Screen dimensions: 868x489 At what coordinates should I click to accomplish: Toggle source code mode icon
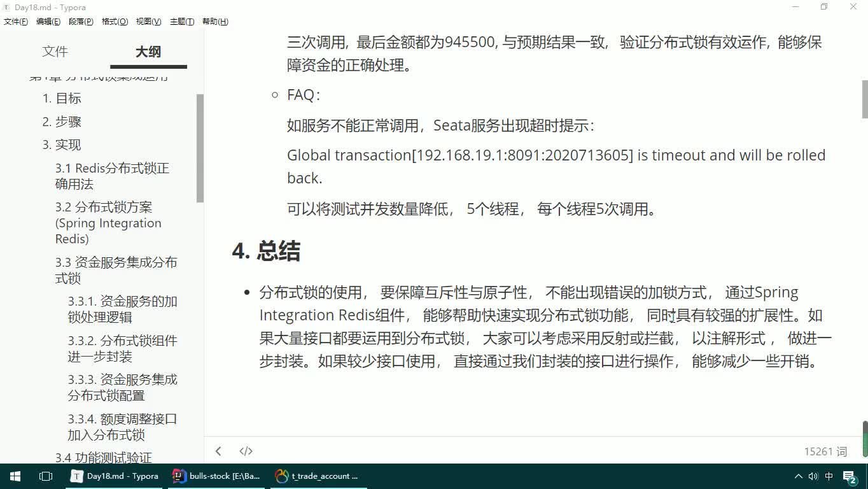(x=246, y=451)
